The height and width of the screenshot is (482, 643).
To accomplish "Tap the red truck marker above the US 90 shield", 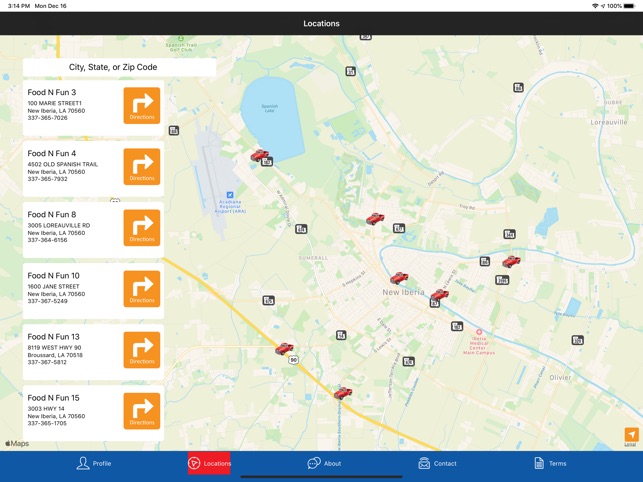I will click(x=284, y=349).
